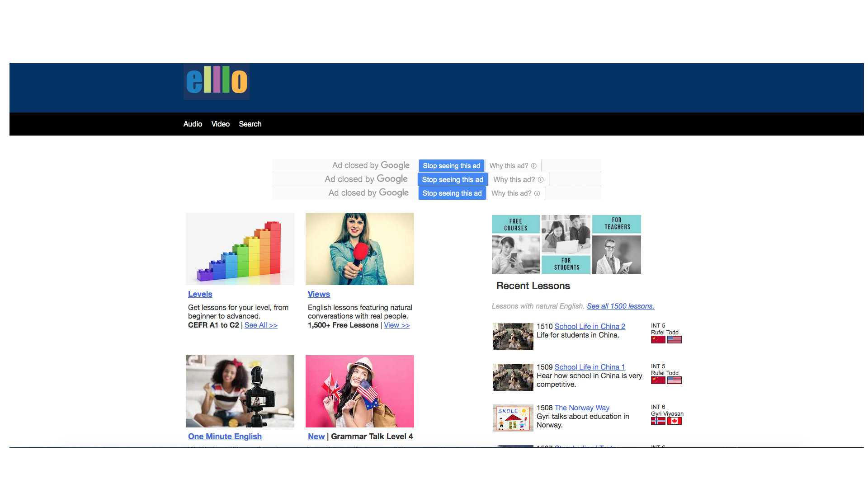
Task: Click 'INT 6' level label for lesson 1508
Action: pos(658,407)
